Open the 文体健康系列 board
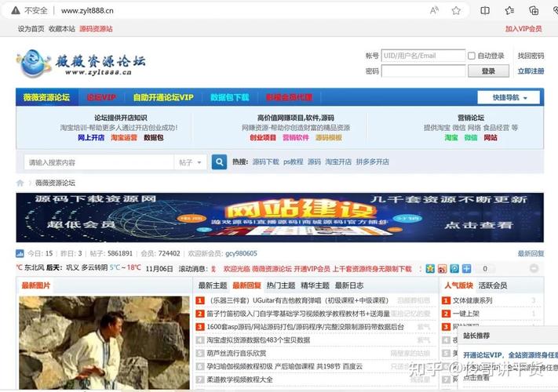 click(x=472, y=300)
